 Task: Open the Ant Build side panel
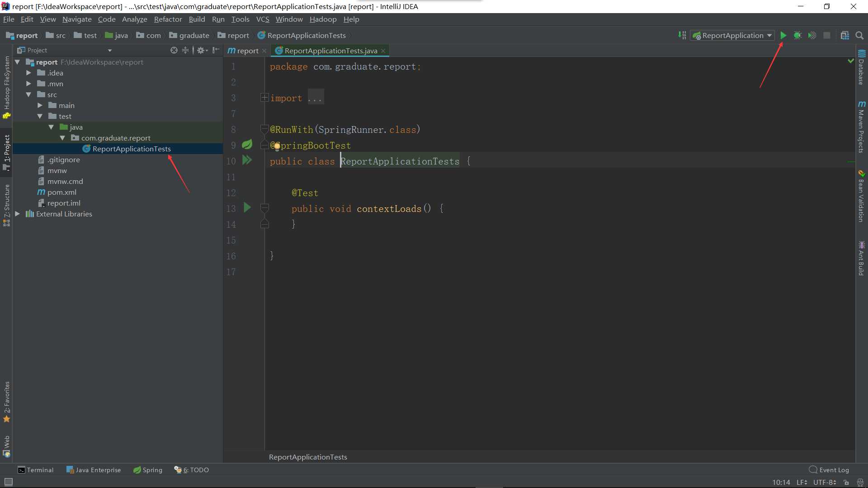tap(862, 258)
